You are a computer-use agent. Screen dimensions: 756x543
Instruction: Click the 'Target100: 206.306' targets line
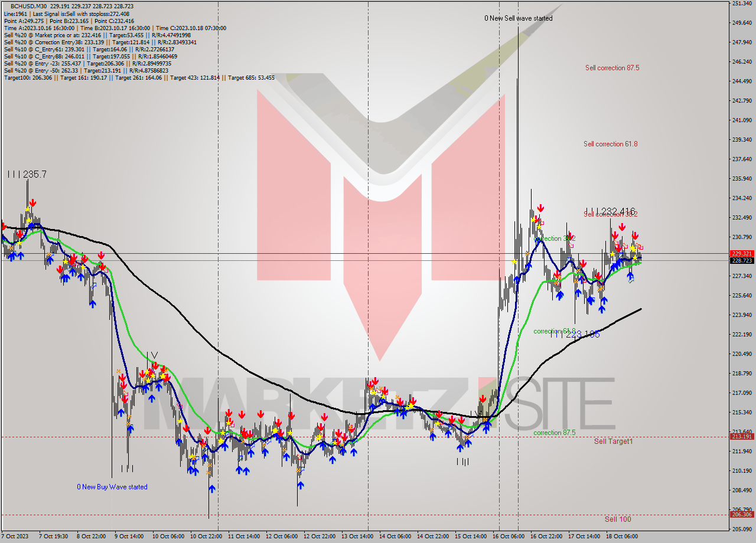tap(139, 77)
